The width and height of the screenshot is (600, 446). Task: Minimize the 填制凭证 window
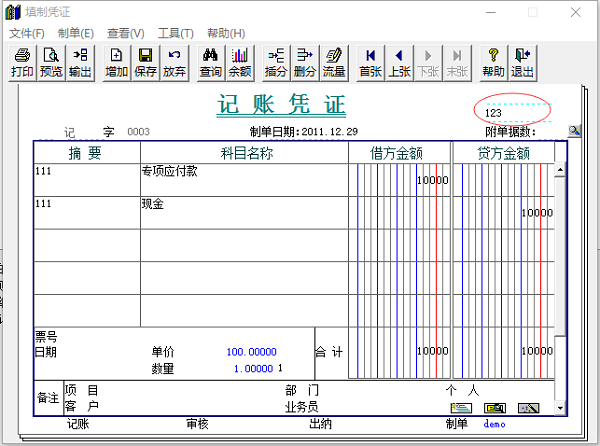point(491,12)
